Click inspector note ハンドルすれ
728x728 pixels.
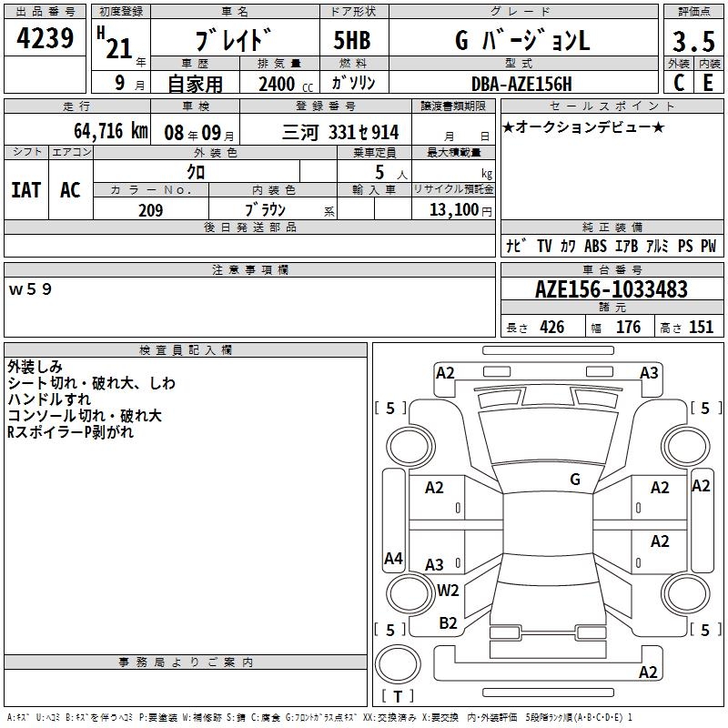point(49,399)
